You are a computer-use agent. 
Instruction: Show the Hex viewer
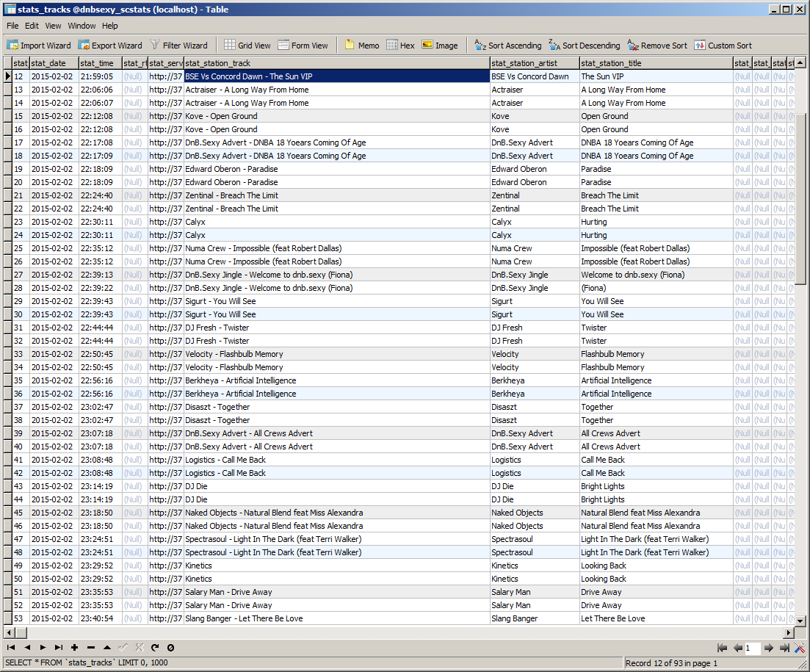[400, 46]
